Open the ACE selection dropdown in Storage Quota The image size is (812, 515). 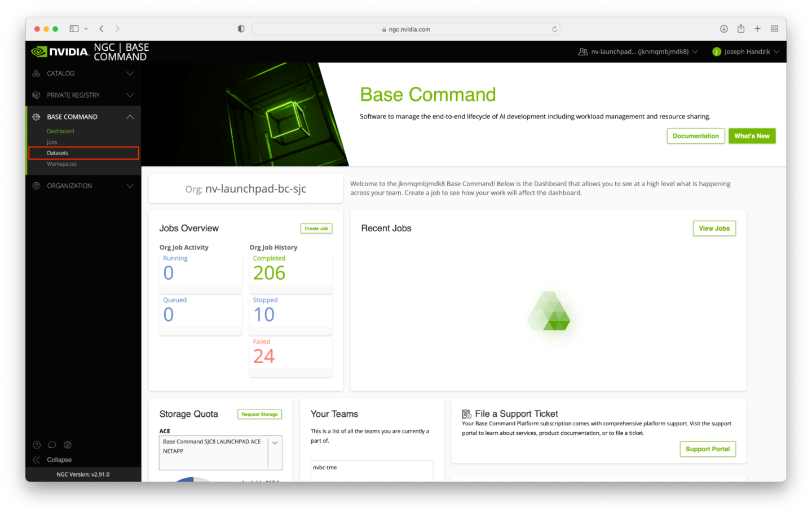click(x=275, y=443)
